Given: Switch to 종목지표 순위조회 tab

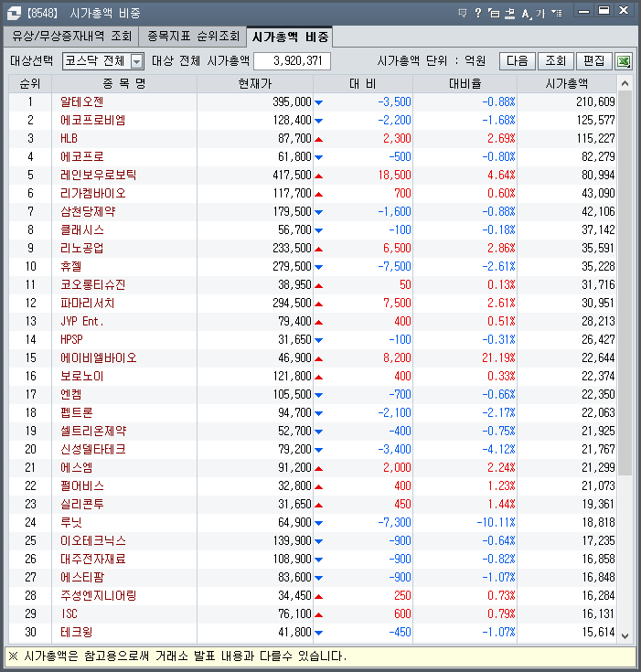Looking at the screenshot, I should (x=193, y=36).
